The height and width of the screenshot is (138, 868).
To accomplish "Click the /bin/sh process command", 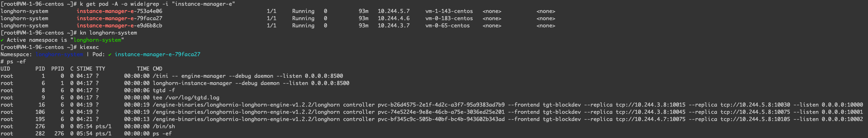I will [164, 126].
